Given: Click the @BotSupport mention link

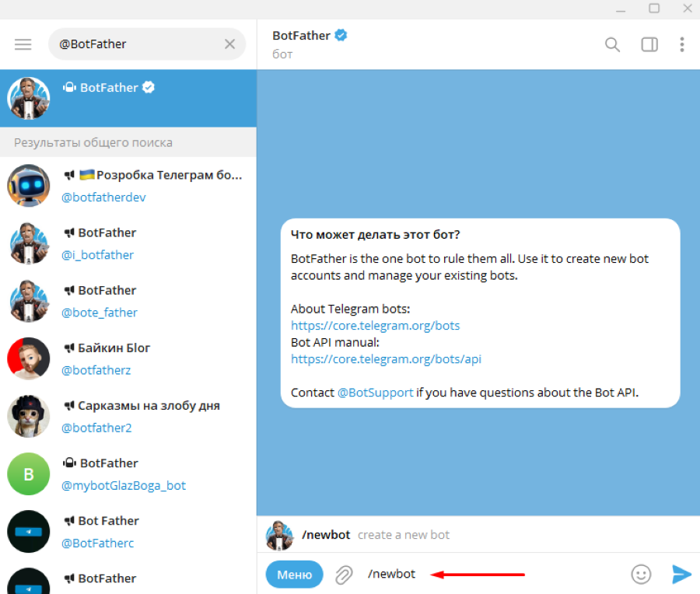Looking at the screenshot, I should click(376, 393).
